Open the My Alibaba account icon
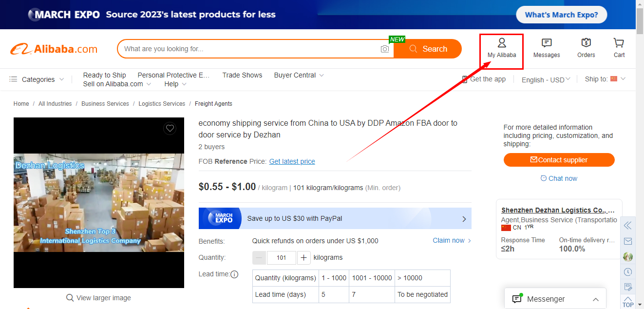The image size is (644, 309). point(502,43)
